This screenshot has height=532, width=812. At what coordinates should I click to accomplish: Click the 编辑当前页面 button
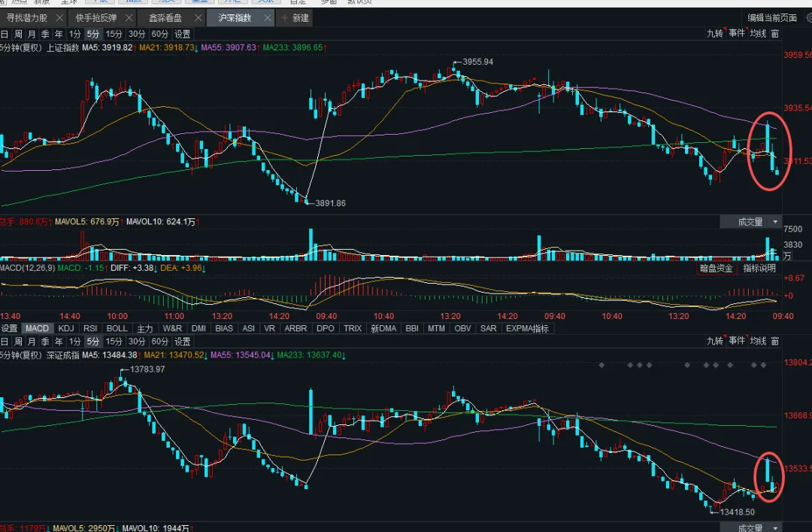(771, 18)
